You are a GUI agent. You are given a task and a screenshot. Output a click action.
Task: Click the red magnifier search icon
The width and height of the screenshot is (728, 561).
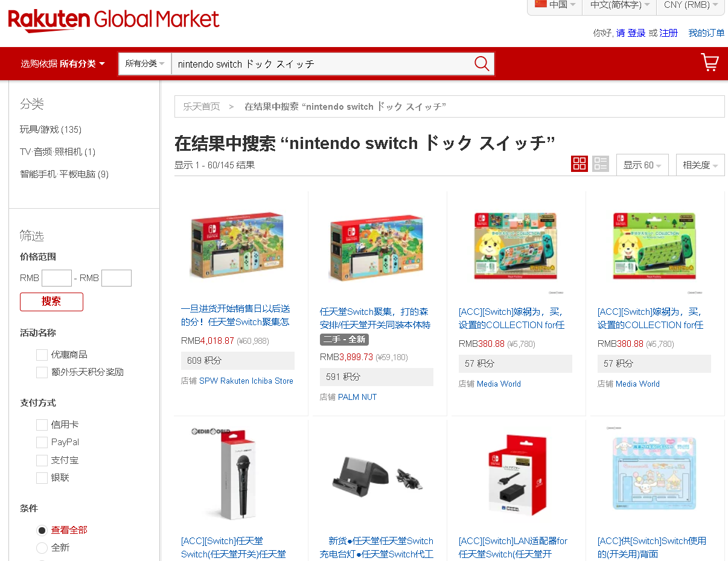482,63
